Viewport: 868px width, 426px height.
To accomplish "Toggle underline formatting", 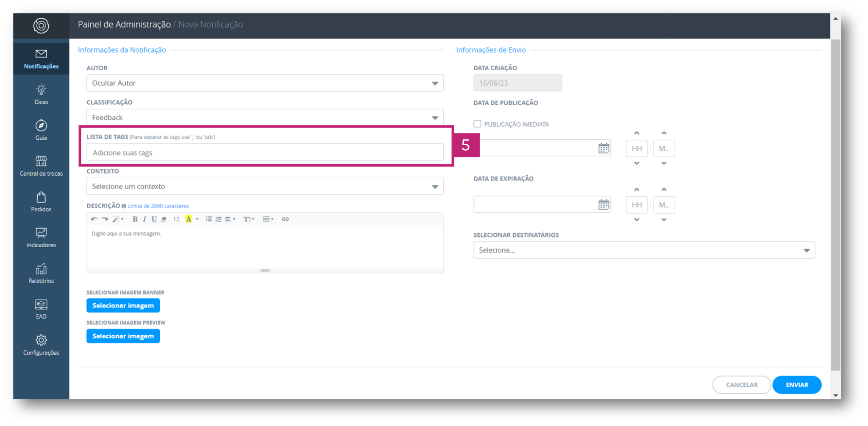I will click(154, 219).
